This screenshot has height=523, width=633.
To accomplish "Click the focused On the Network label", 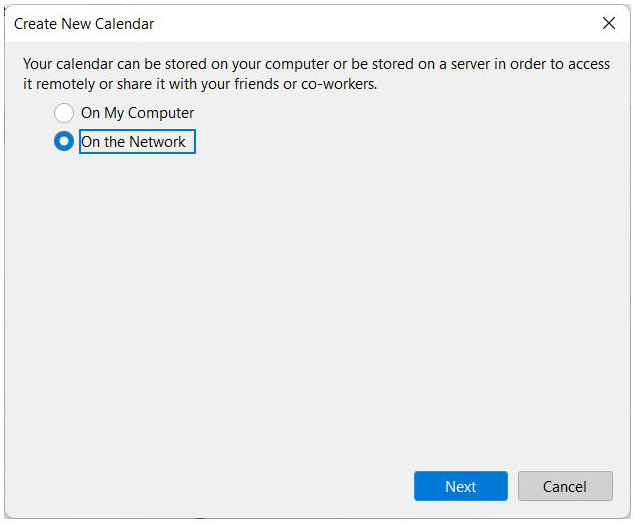I will pyautogui.click(x=137, y=142).
